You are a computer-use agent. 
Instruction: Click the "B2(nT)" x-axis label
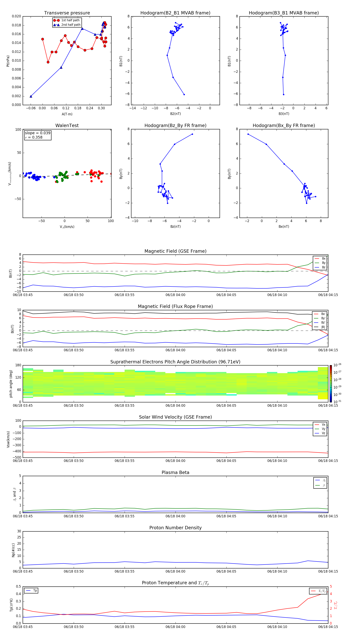pyautogui.click(x=175, y=114)
